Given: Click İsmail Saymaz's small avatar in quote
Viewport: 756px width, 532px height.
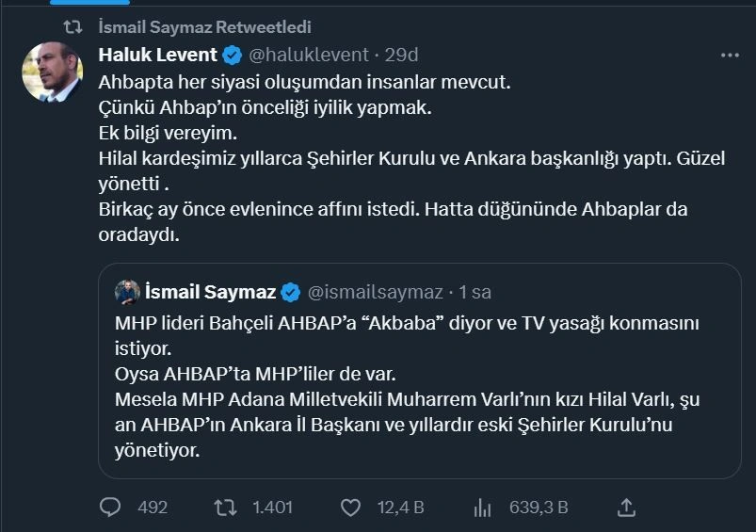Looking at the screenshot, I should (x=127, y=292).
